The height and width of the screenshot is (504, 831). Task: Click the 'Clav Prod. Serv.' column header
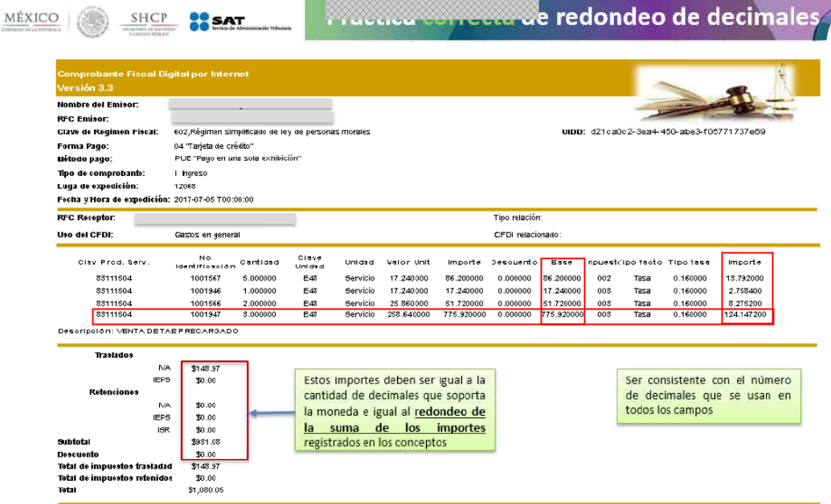pyautogui.click(x=114, y=262)
